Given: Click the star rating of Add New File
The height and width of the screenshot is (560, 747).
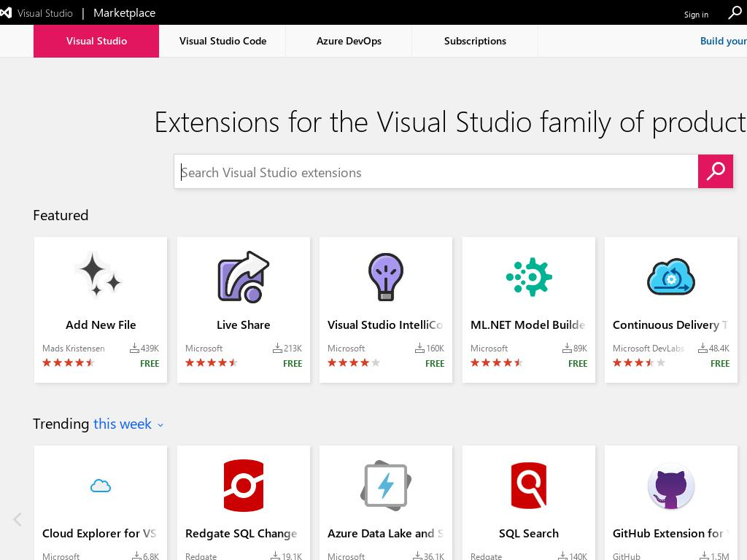Looking at the screenshot, I should (x=69, y=363).
